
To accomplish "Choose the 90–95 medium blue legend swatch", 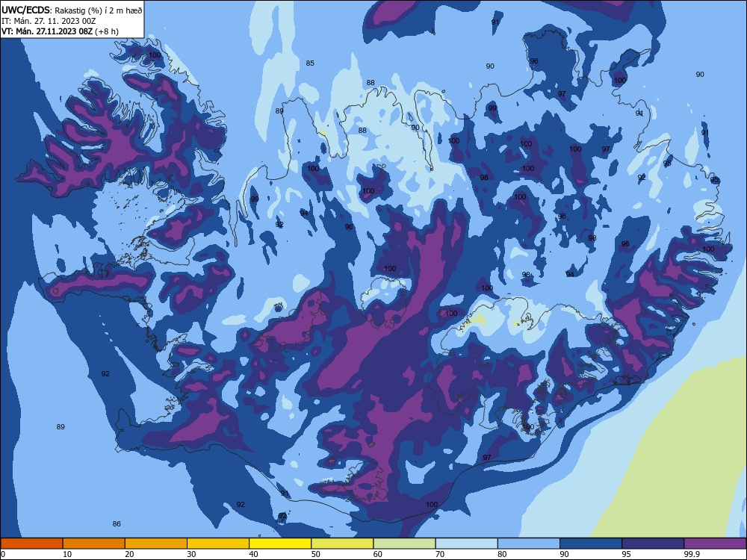I will coord(591,544).
